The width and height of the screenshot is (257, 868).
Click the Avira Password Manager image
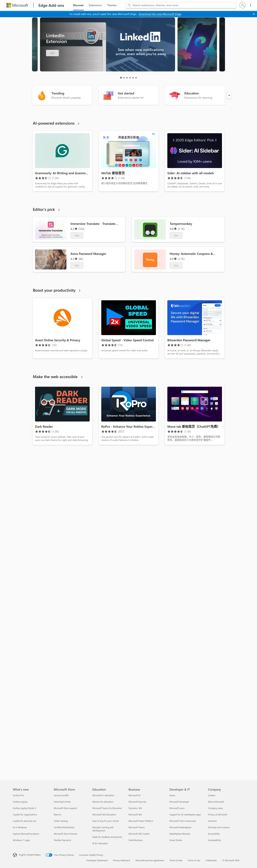coord(51,259)
